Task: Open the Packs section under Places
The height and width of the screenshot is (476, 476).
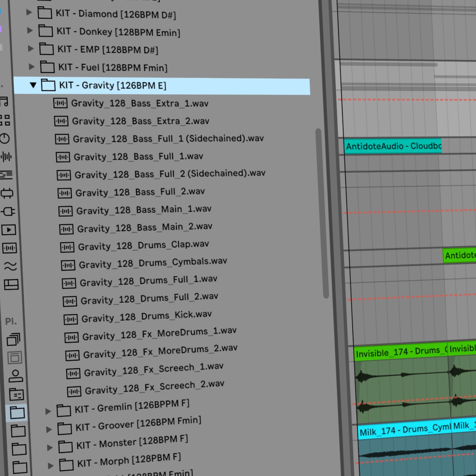Action: point(13,339)
